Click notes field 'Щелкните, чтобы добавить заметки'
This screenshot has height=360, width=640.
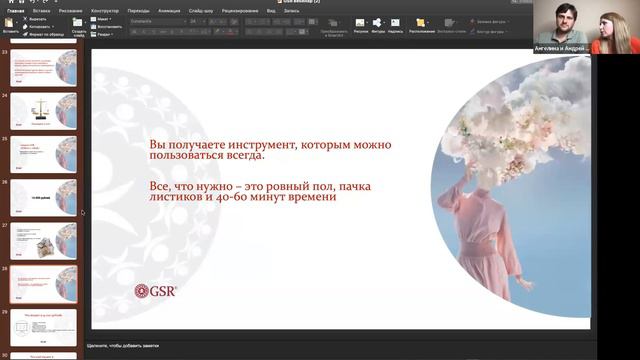123,346
